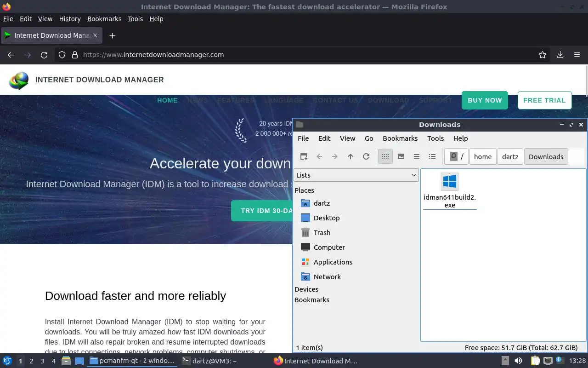This screenshot has width=588, height=368.
Task: Click the clipboard tray icon
Action: click(x=535, y=361)
